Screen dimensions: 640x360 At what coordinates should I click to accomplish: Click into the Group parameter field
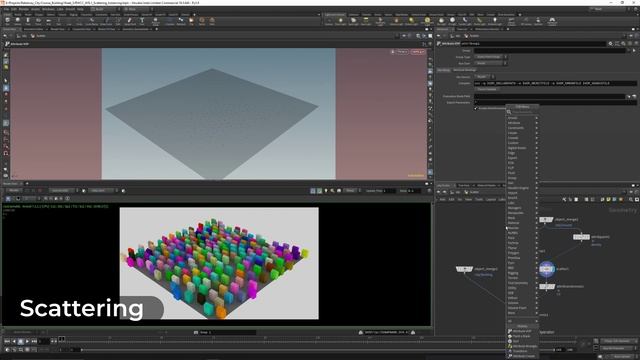point(550,51)
